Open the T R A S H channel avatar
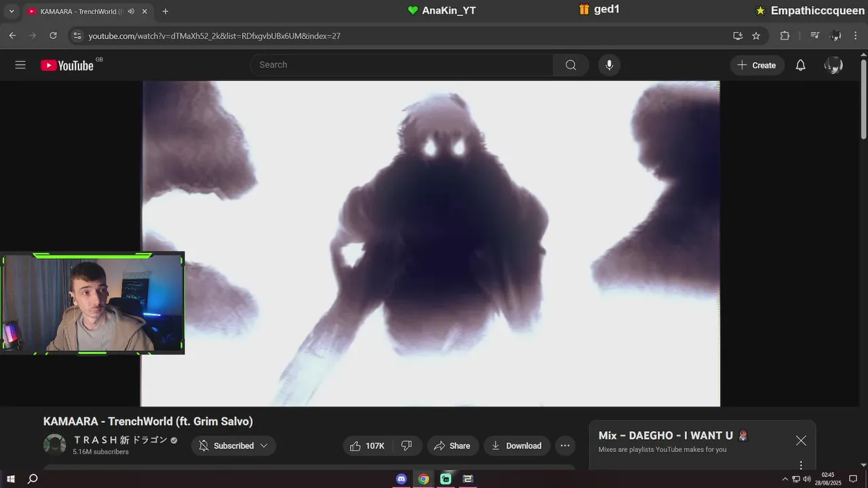 coord(54,445)
